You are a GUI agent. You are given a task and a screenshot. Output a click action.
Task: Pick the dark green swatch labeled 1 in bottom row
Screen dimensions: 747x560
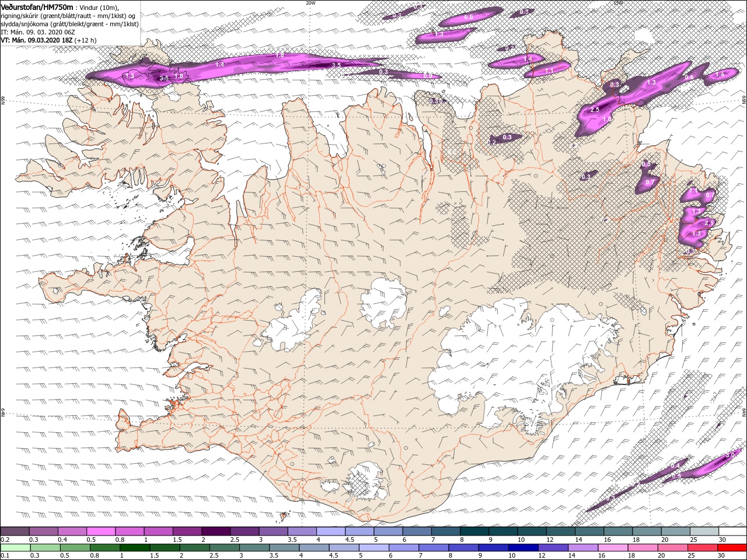coord(135,548)
